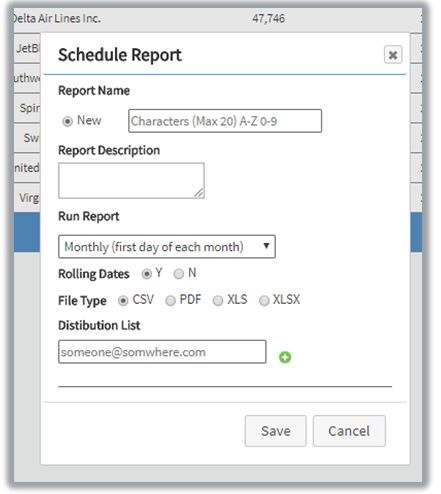Viewport: 441px width, 494px height.
Task: Click the Distribution List email field
Action: (x=162, y=352)
